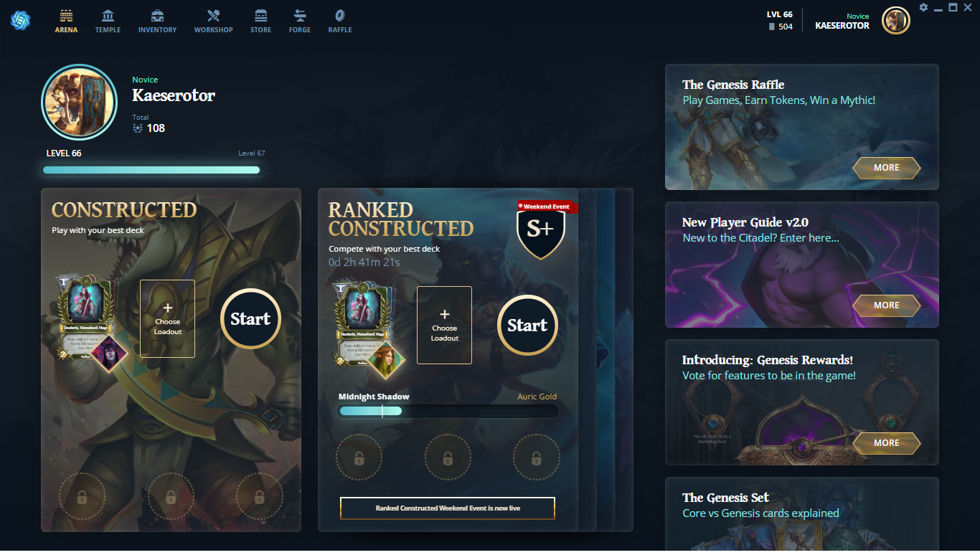Open the profile avatar in header

click(896, 20)
